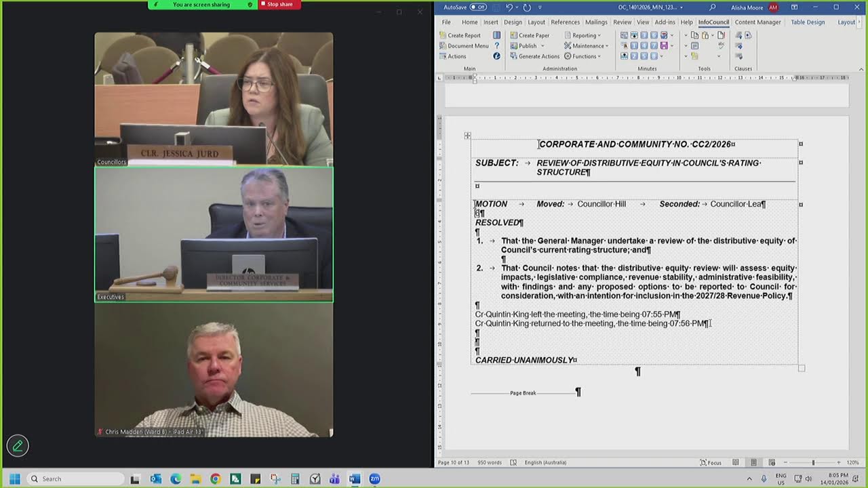Select the Content Manager ribbon tab
Viewport: 868px width, 488px height.
click(x=757, y=22)
